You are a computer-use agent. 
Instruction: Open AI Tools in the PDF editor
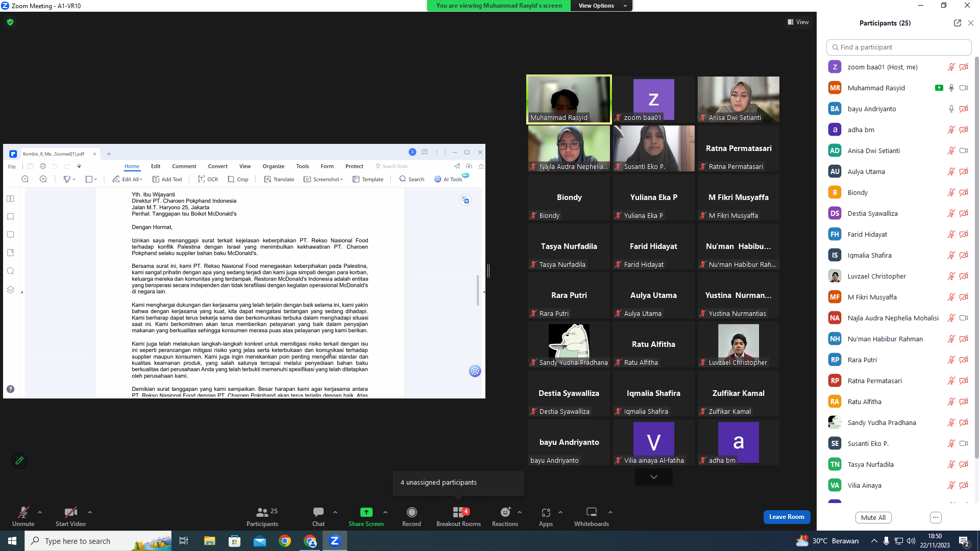point(449,179)
